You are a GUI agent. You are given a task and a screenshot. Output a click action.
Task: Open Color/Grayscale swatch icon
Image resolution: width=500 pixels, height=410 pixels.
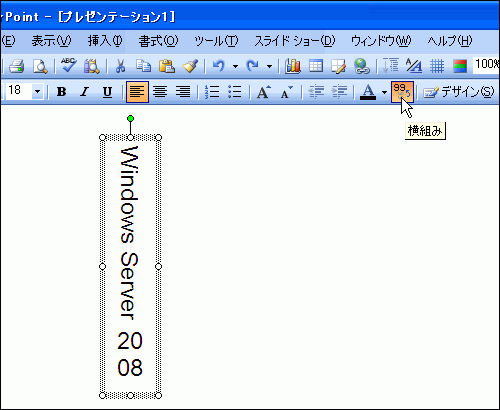tap(460, 66)
